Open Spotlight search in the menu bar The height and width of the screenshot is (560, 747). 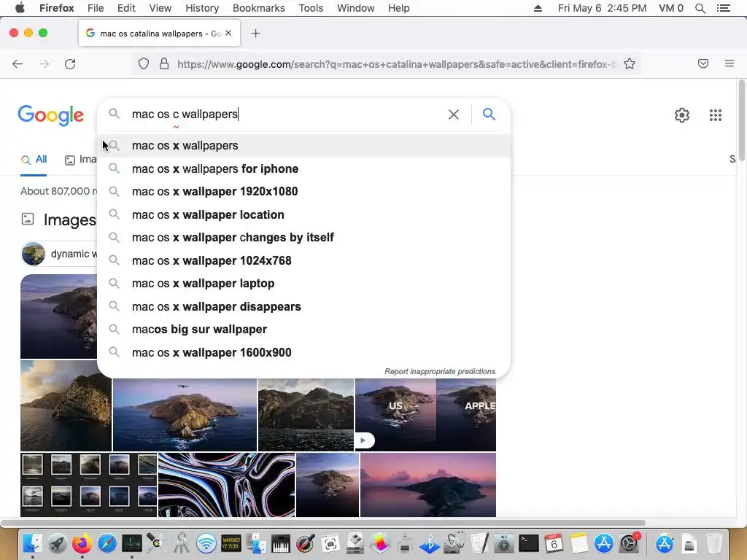point(700,8)
